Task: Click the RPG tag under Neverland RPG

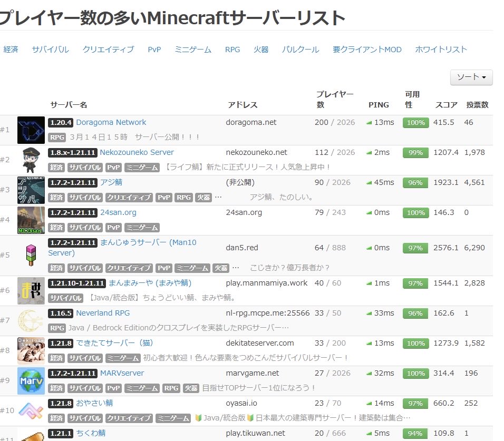Action: [57, 328]
